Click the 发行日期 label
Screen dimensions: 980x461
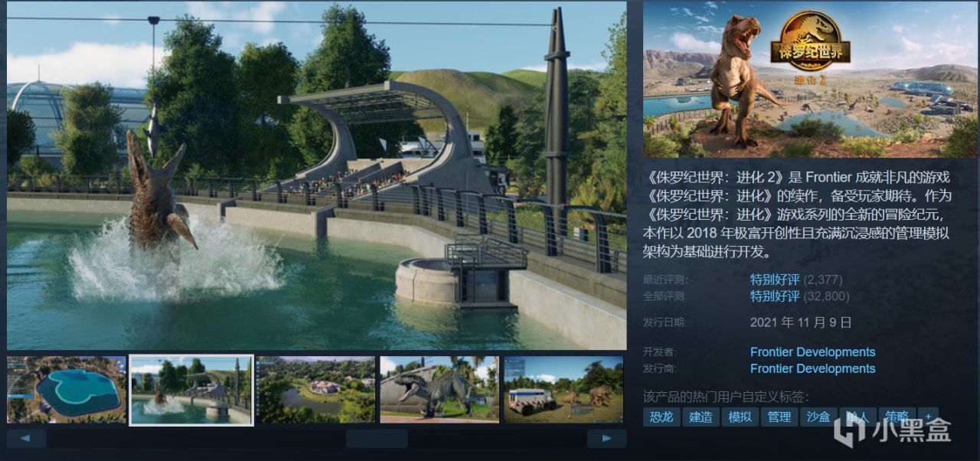pyautogui.click(x=665, y=322)
